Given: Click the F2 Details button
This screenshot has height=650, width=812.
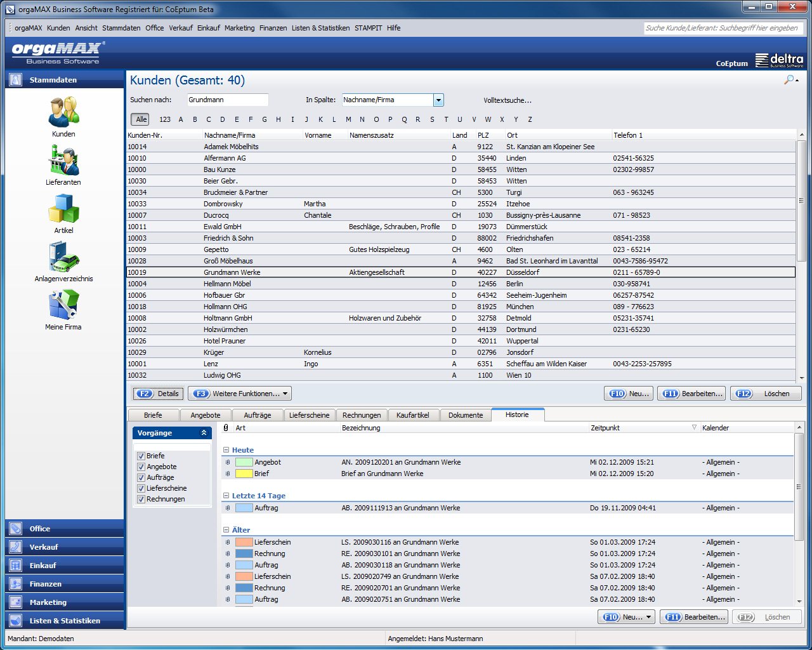Looking at the screenshot, I should [x=158, y=394].
